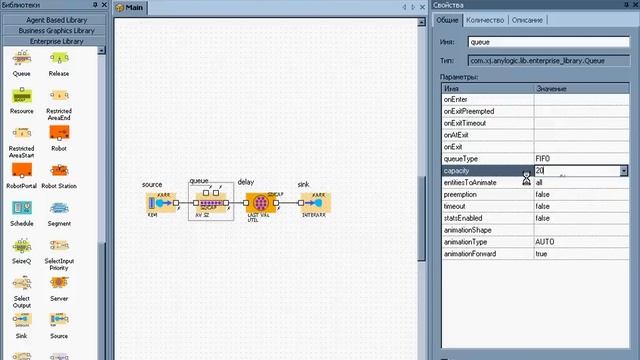640x360 pixels.
Task: Click the sink block on the Main canvas
Action: click(316, 203)
